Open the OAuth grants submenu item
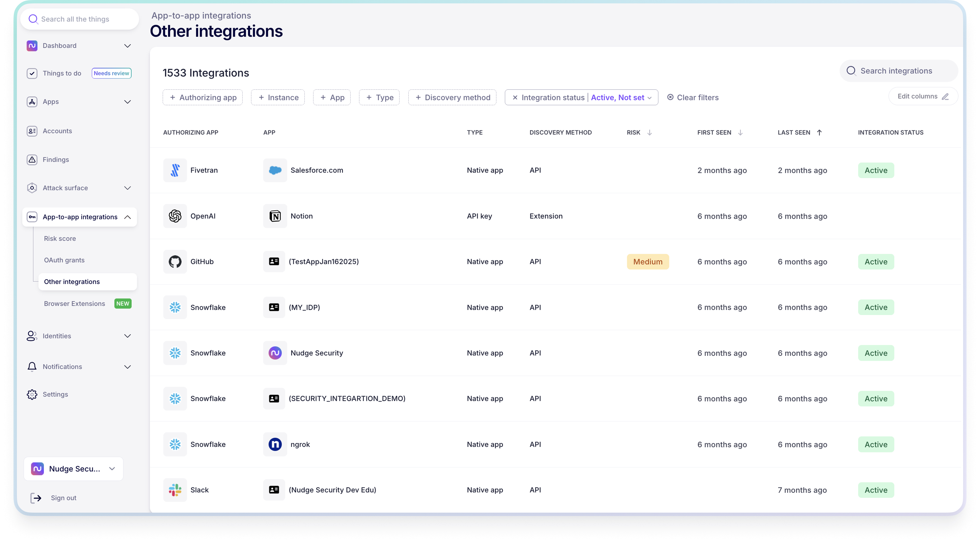This screenshot has width=980, height=543. [x=64, y=260]
